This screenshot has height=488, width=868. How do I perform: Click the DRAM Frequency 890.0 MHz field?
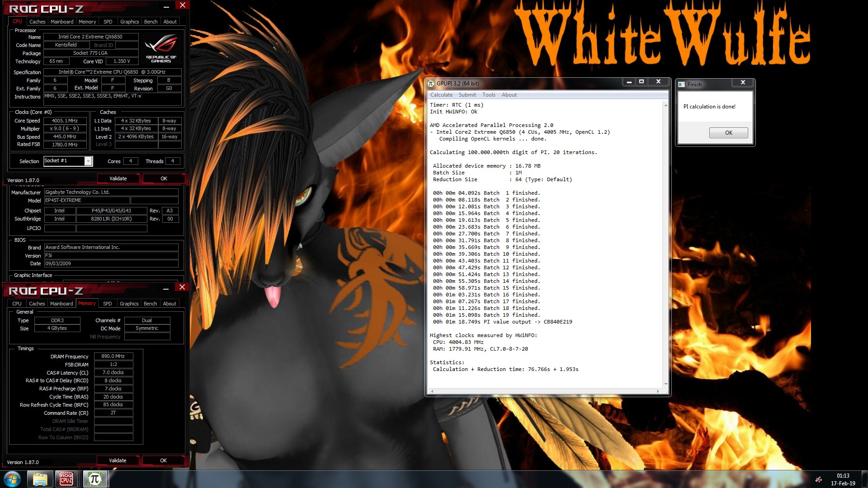113,356
